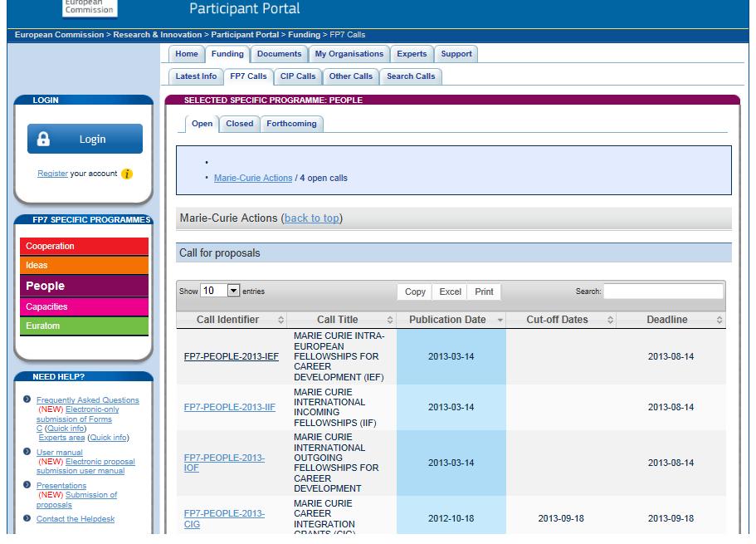Viewport: 756px width, 544px height.
Task: Click the sort arrows on Cut-off Dates column
Action: [610, 320]
